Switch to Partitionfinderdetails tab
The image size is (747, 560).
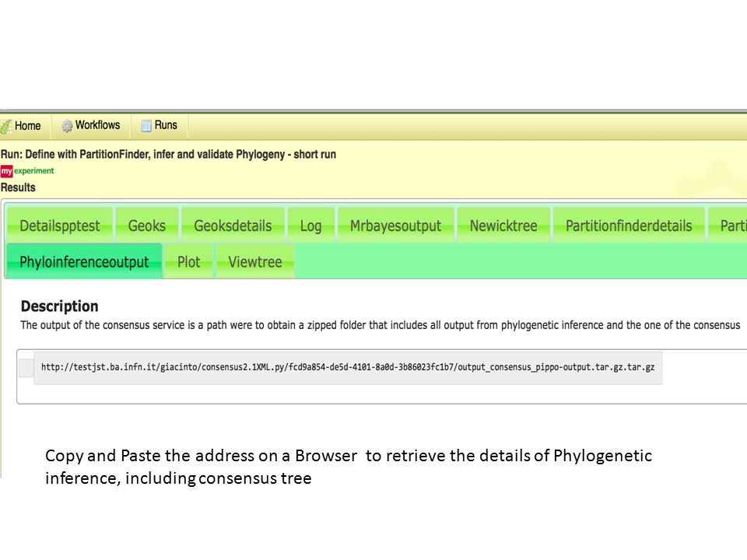(629, 226)
